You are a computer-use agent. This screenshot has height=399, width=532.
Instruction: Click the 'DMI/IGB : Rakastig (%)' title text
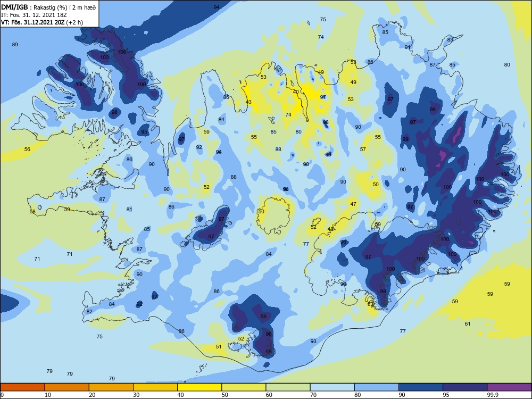point(49,7)
